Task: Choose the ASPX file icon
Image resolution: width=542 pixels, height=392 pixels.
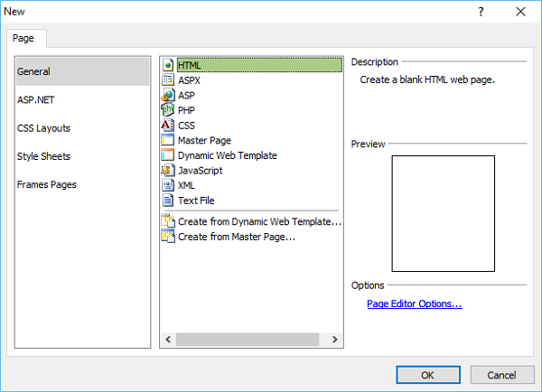Action: pos(167,80)
